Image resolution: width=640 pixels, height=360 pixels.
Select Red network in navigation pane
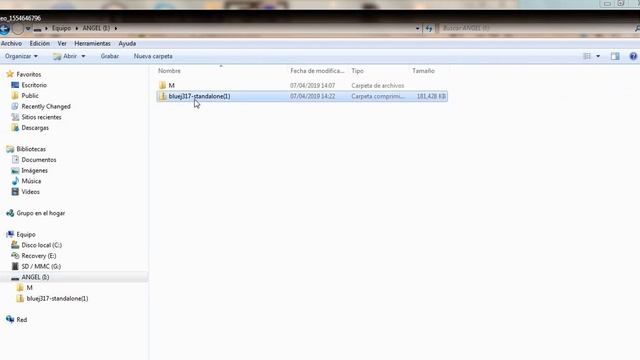coord(17,320)
